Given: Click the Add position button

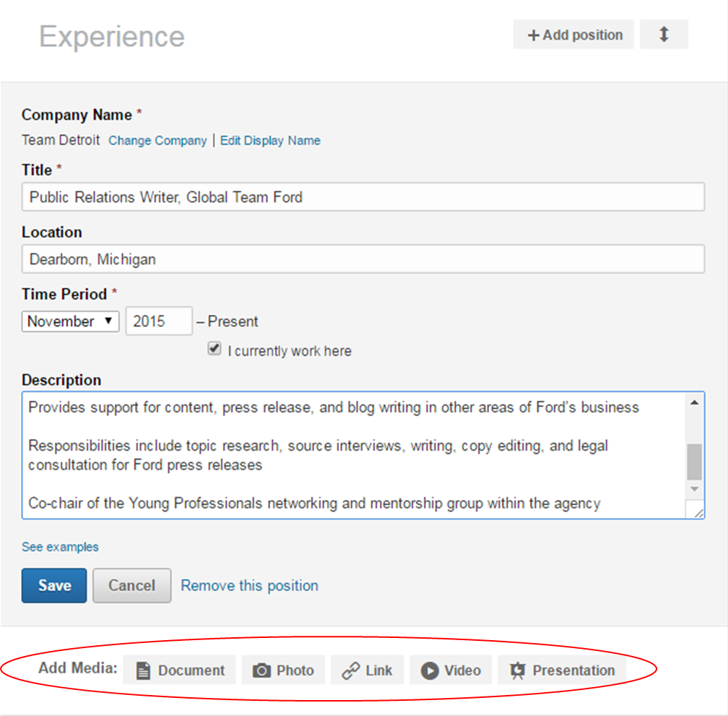Looking at the screenshot, I should (573, 35).
